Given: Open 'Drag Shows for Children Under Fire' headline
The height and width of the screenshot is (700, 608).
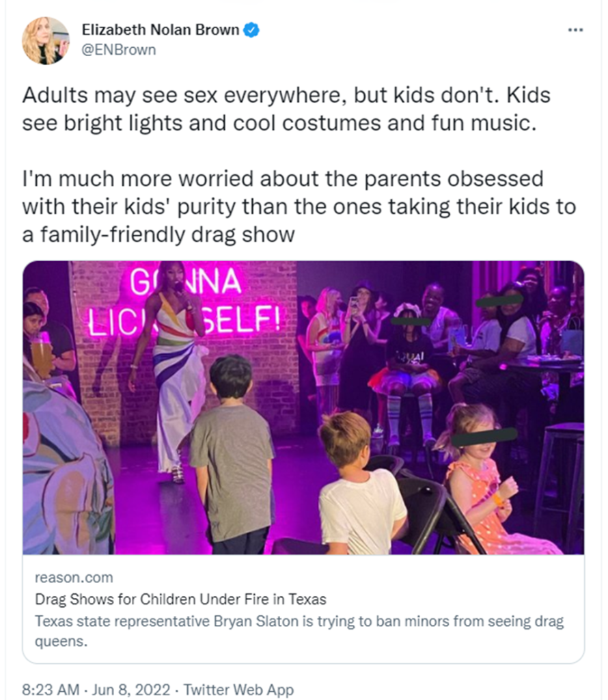Looking at the screenshot, I should (x=180, y=600).
